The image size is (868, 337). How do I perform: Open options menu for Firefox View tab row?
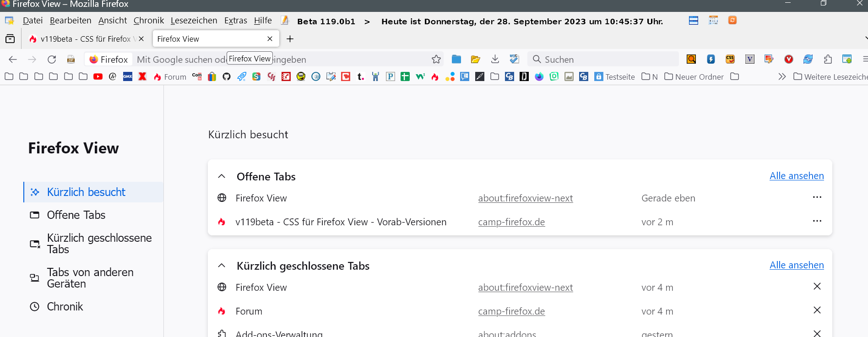tap(817, 197)
